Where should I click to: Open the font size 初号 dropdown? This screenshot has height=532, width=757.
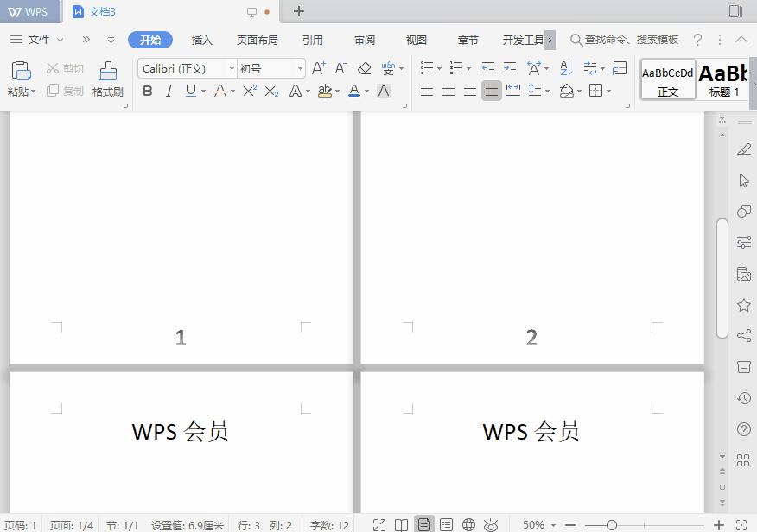(300, 69)
